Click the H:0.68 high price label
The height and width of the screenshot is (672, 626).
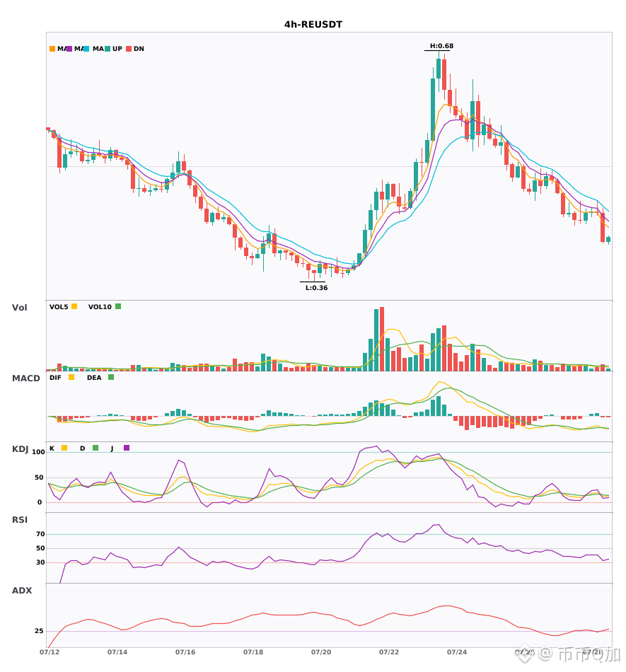click(x=442, y=46)
